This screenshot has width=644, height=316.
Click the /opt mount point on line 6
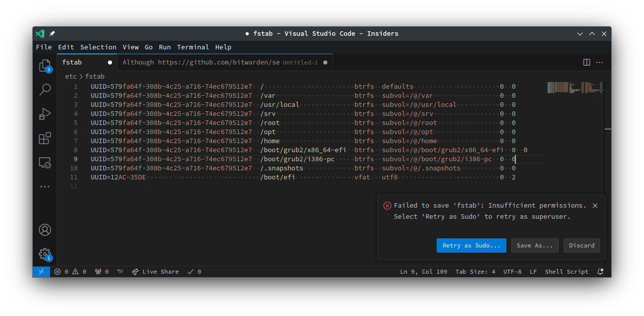point(268,132)
